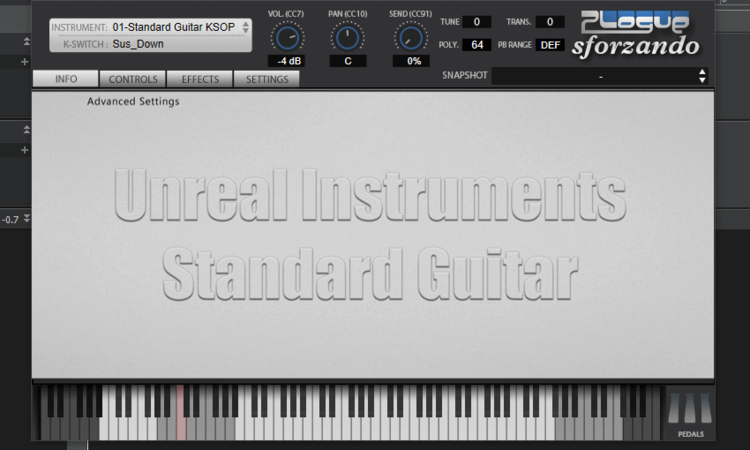Open the SETTINGS tab
The height and width of the screenshot is (450, 750).
point(267,79)
